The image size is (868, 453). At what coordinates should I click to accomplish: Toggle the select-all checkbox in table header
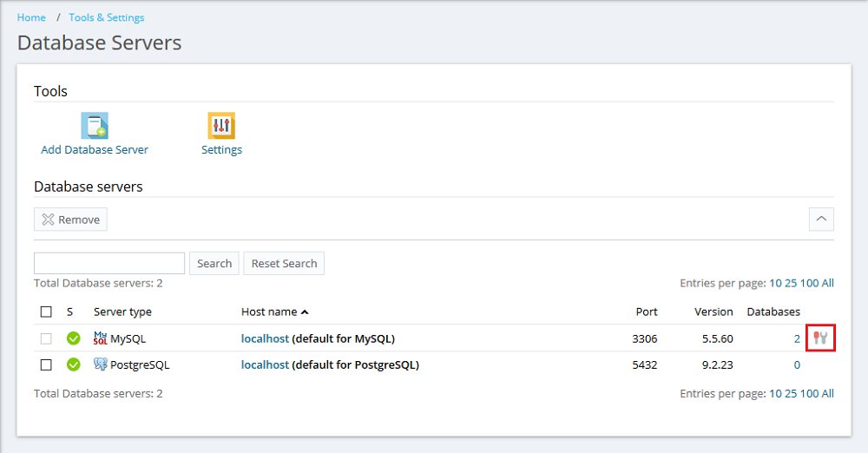tap(46, 312)
